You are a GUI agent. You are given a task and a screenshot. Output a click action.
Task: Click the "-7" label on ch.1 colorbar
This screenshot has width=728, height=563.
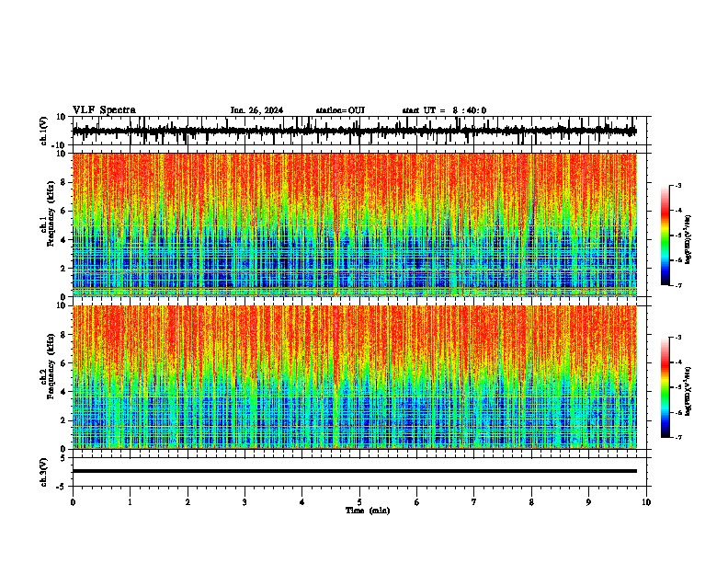pos(678,285)
